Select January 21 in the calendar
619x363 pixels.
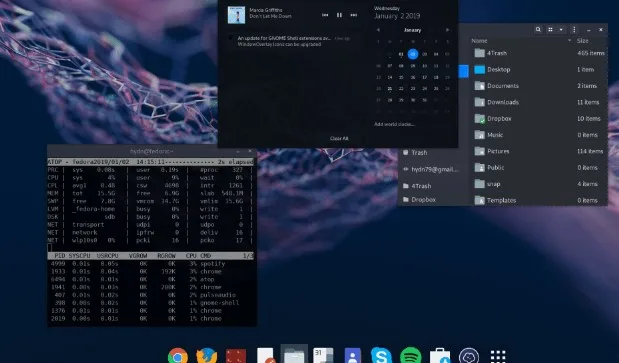[390, 89]
